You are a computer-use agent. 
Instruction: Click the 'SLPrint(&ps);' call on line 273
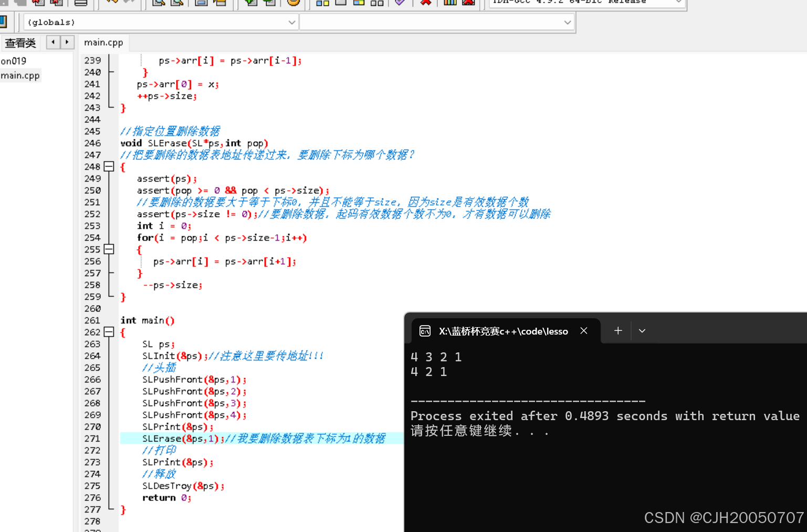pyautogui.click(x=178, y=462)
